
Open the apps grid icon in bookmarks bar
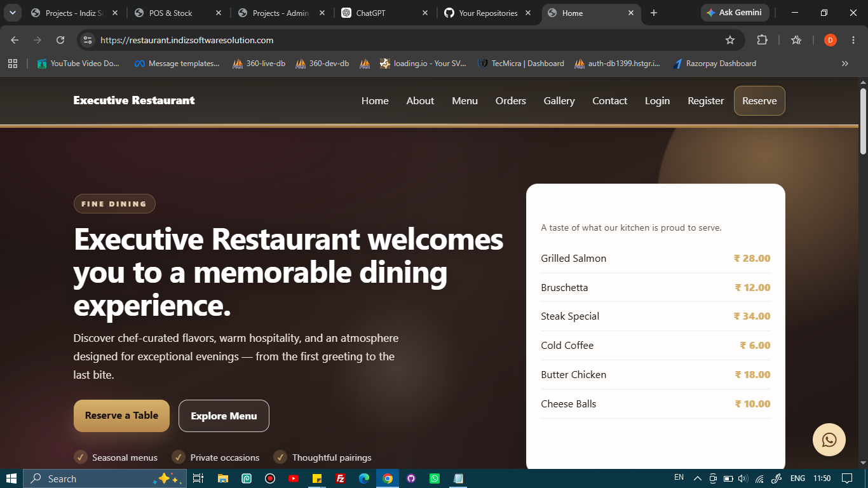(13, 64)
